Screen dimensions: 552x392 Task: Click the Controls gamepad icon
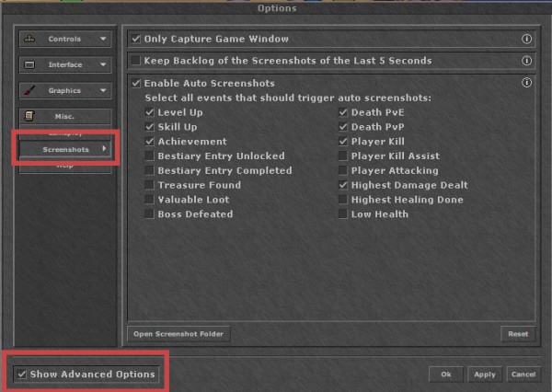point(29,39)
